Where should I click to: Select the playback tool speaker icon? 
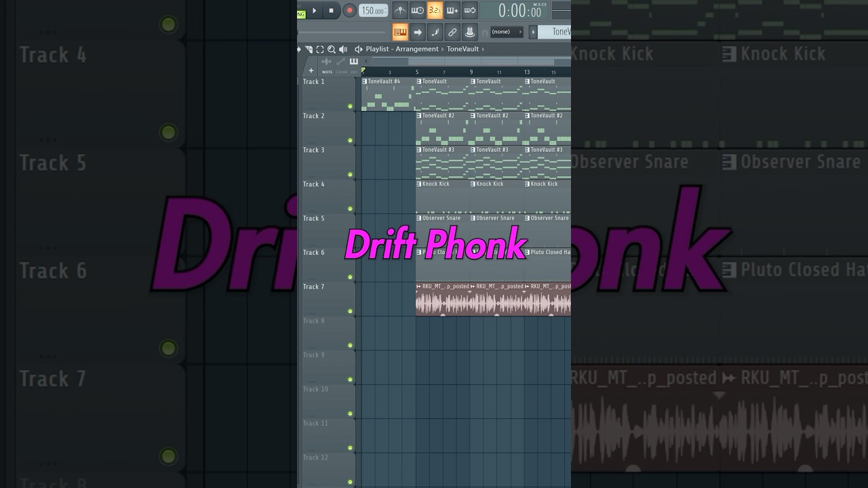coord(342,49)
